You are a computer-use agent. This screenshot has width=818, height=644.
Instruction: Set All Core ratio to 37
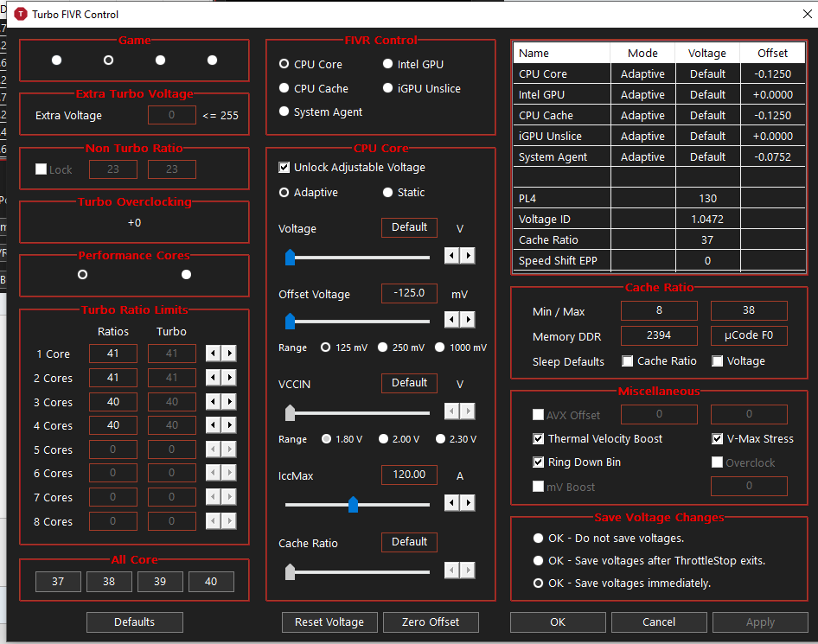pyautogui.click(x=58, y=582)
